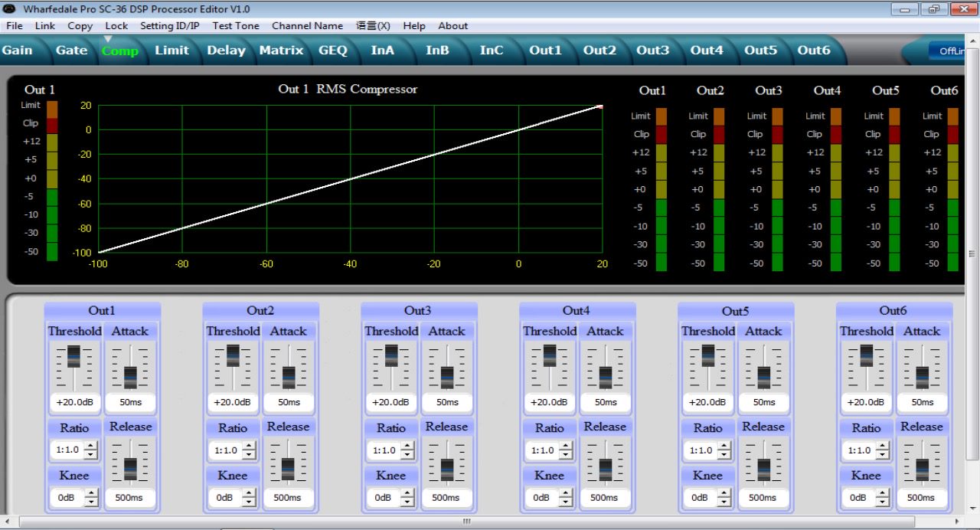Click the Out1 Release slider handle
Screen dimensions: 980x530
point(130,469)
